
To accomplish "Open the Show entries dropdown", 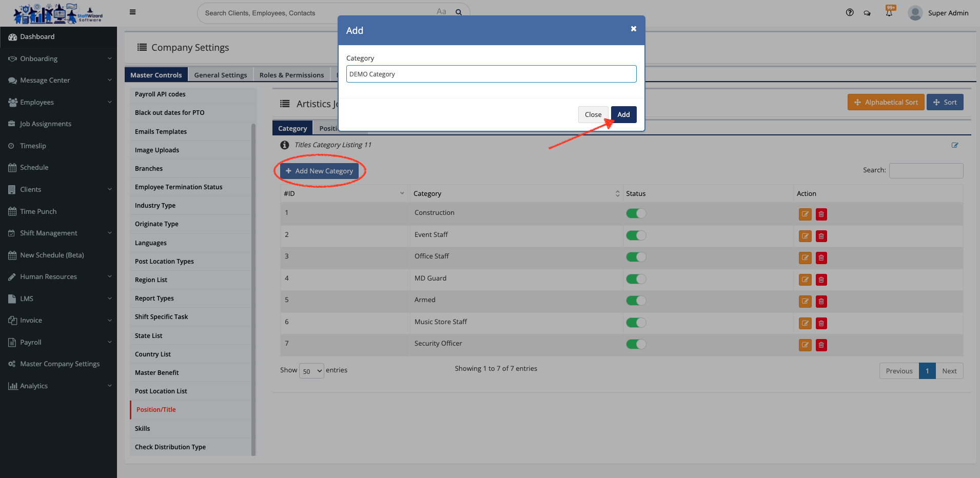I will (312, 371).
